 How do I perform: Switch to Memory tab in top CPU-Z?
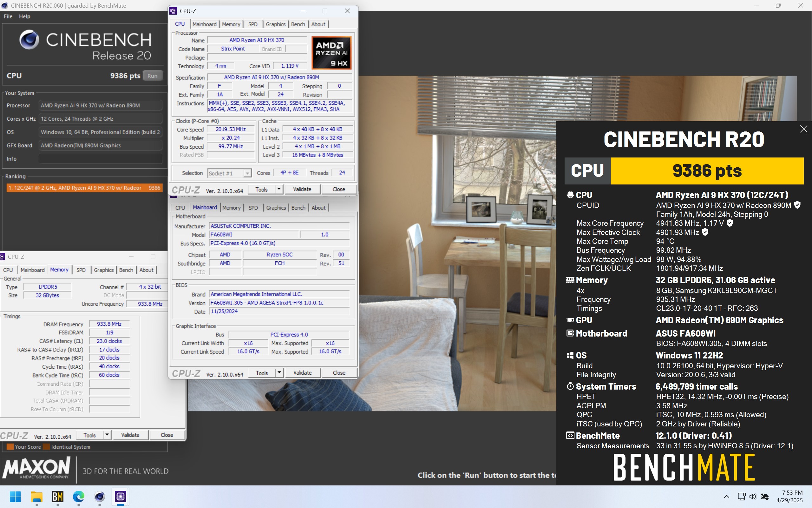[x=231, y=24]
